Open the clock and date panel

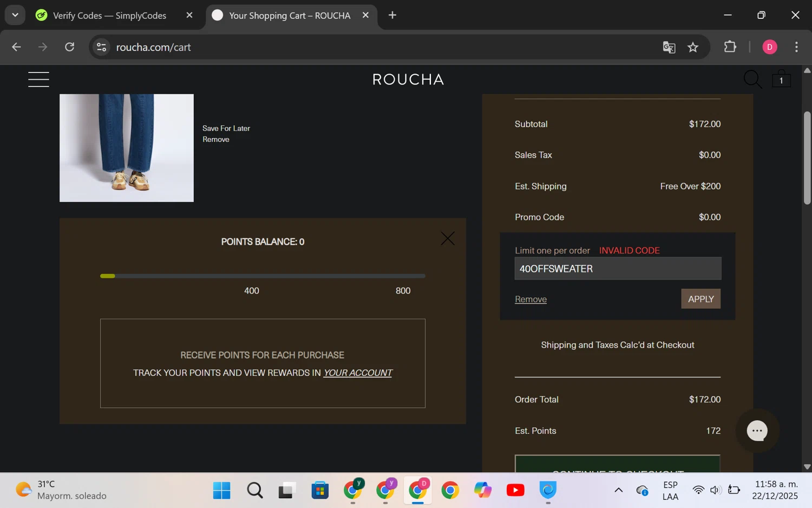click(776, 490)
